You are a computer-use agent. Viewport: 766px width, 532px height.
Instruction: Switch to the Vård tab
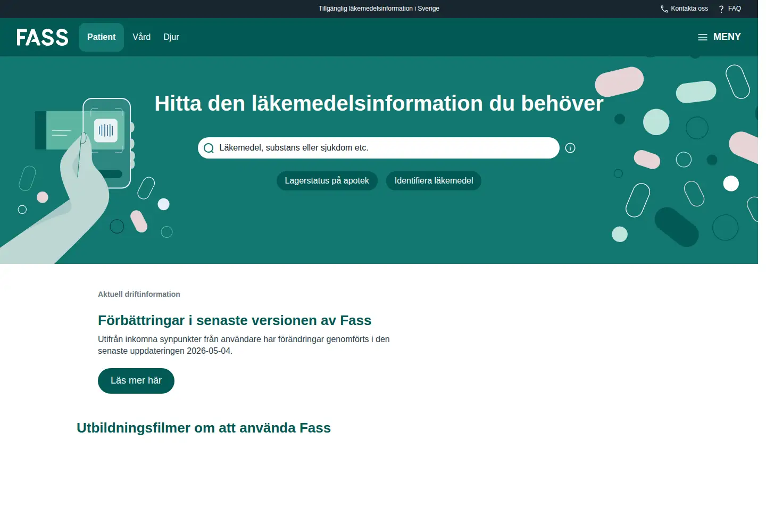pyautogui.click(x=141, y=37)
